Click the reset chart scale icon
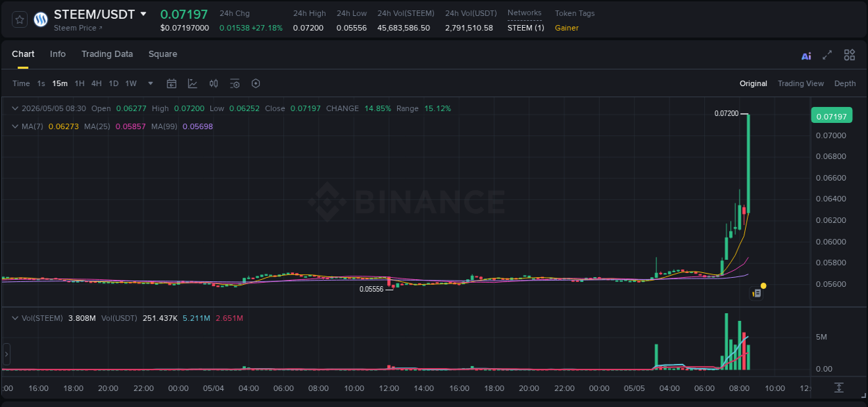This screenshot has height=407, width=868. tap(839, 388)
